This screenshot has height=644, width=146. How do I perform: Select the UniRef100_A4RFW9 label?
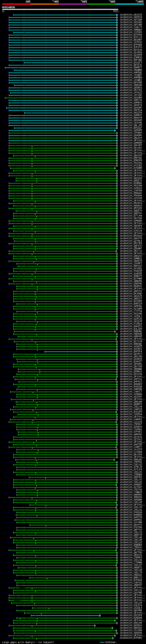(x=131, y=389)
